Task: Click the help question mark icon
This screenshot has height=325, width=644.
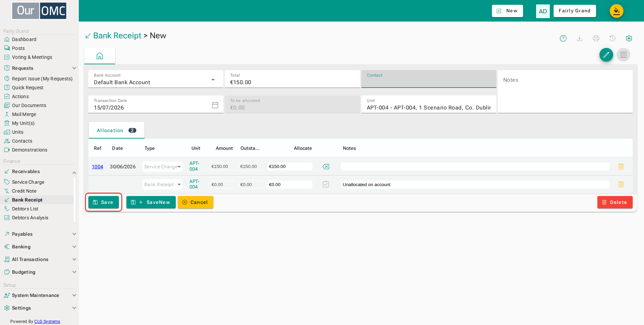Action: coord(563,38)
